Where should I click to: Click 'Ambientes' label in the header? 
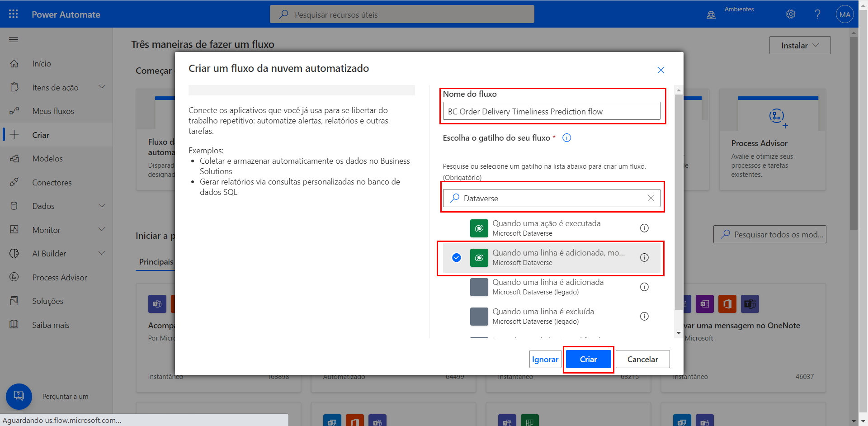click(x=739, y=9)
